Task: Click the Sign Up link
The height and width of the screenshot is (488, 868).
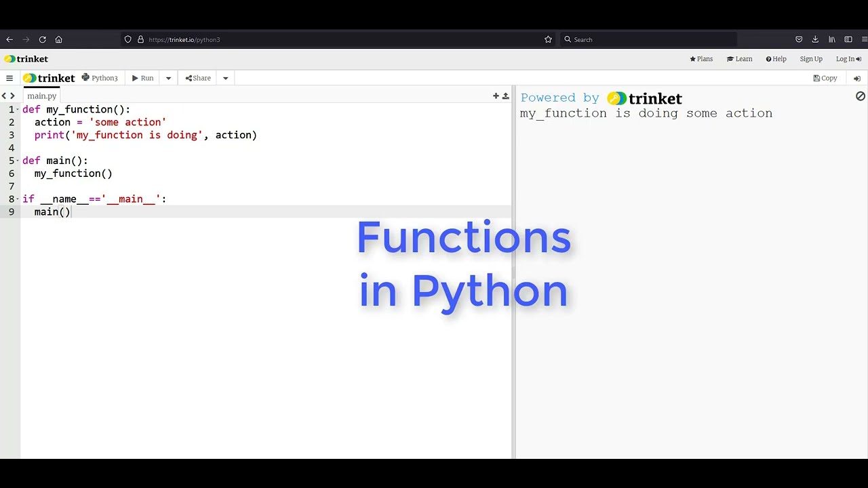Action: (x=811, y=59)
